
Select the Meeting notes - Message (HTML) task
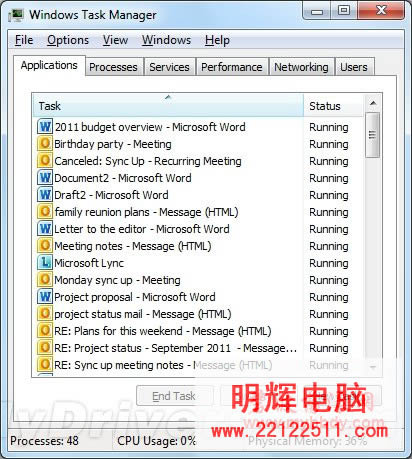point(133,246)
